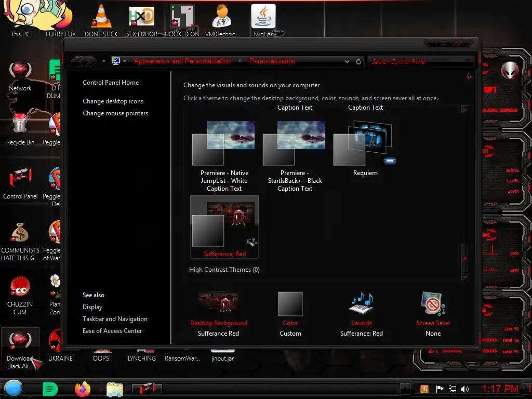Viewport: 532px width, 399px height.
Task: Open Sounds Sufferance: Red settings
Action: click(362, 314)
